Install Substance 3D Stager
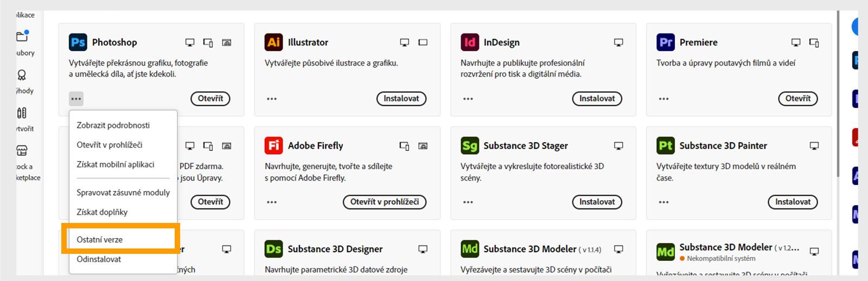This screenshot has width=868, height=281. click(597, 202)
